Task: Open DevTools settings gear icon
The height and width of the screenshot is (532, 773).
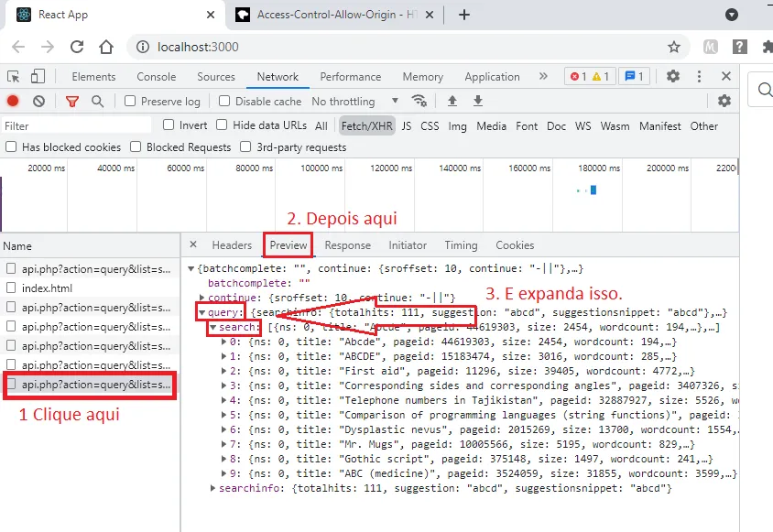Action: coord(673,76)
